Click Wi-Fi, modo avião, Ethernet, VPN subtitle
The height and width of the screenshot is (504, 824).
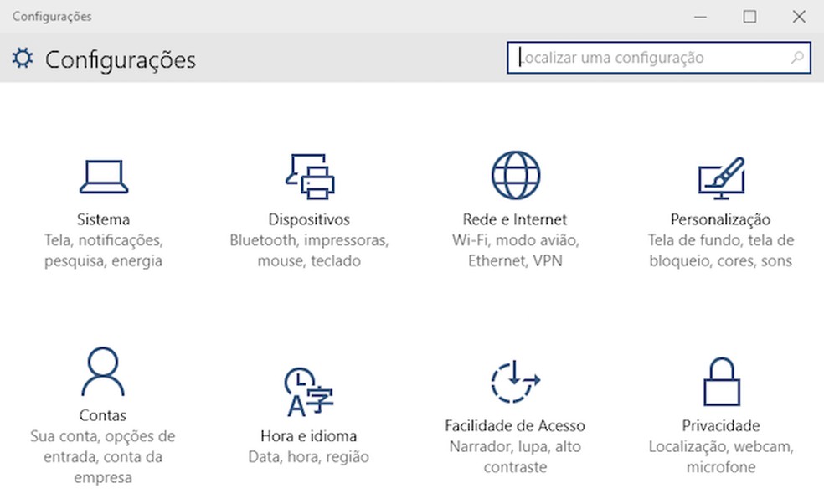pyautogui.click(x=514, y=250)
